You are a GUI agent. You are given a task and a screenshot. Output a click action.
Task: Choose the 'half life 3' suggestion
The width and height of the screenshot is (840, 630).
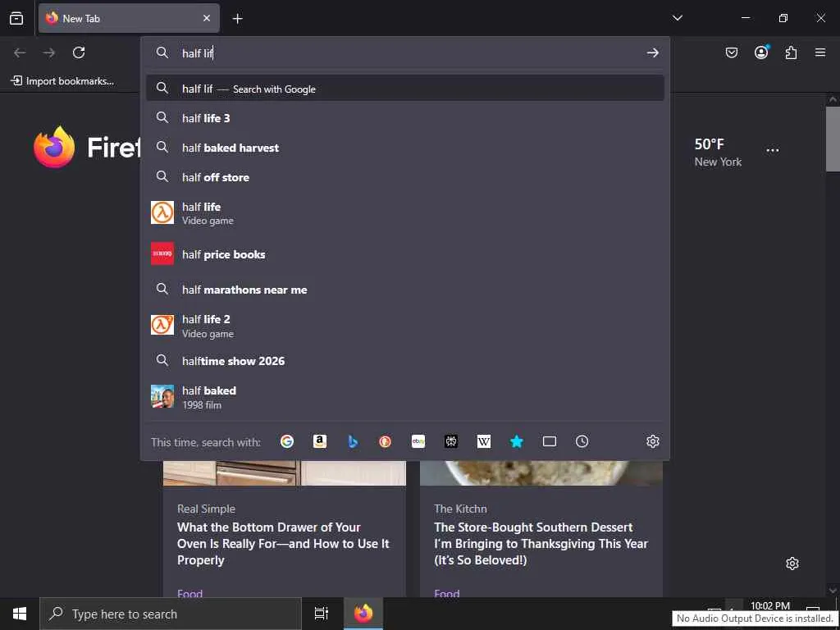pos(405,118)
